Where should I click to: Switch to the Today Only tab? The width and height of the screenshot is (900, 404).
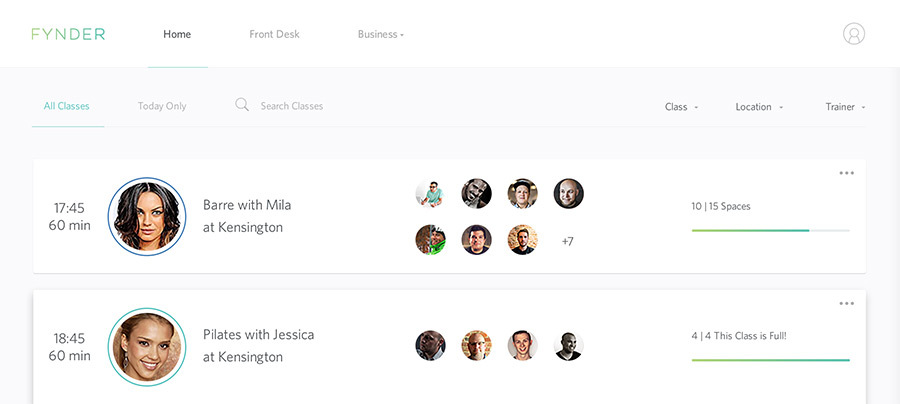coord(162,106)
